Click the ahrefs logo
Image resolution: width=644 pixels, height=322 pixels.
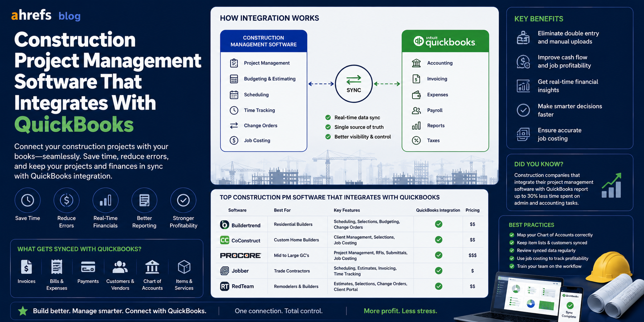click(x=31, y=15)
